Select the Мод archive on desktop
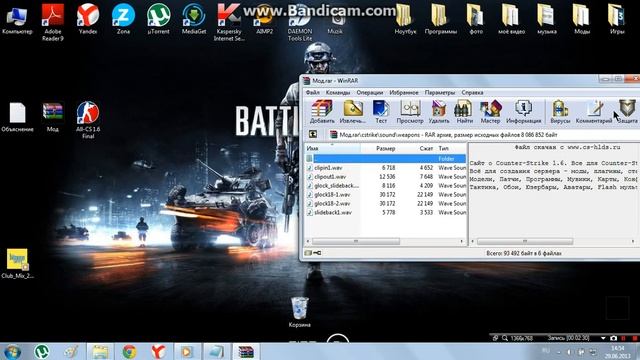The width and height of the screenshot is (640, 360). 53,117
